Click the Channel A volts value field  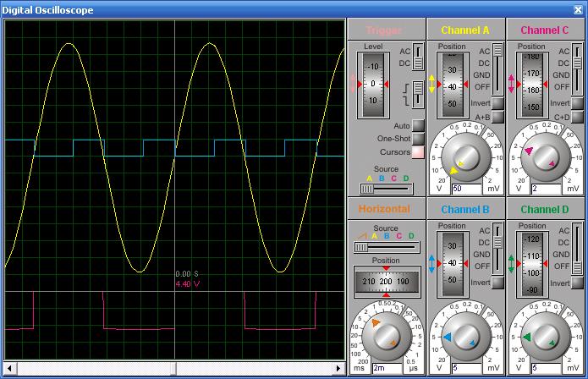[466, 189]
